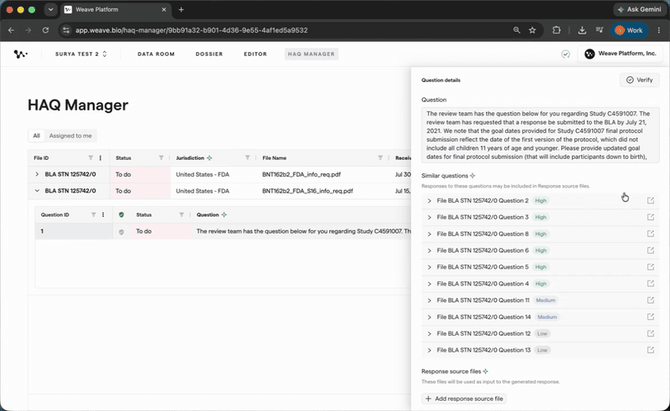Click the Medium badge on Question 11
670x411 pixels.
click(x=546, y=300)
